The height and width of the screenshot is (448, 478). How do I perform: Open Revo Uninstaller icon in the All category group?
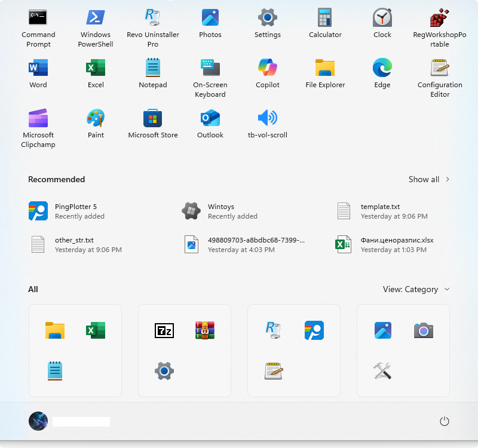point(273,330)
